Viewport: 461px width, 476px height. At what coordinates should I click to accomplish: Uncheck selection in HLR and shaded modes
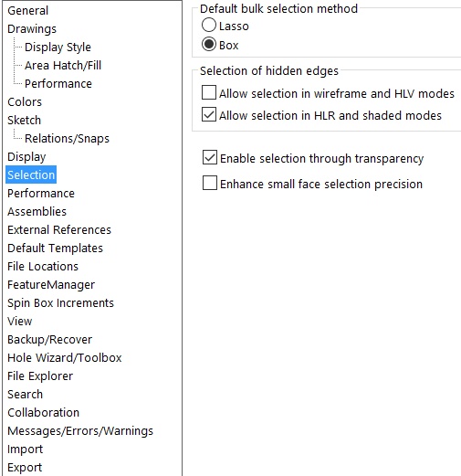pos(209,114)
